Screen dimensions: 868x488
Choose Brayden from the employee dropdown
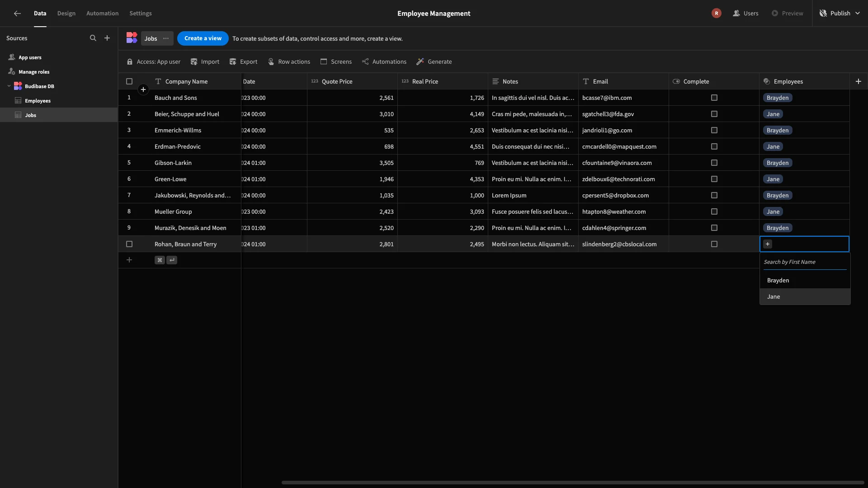pyautogui.click(x=805, y=281)
